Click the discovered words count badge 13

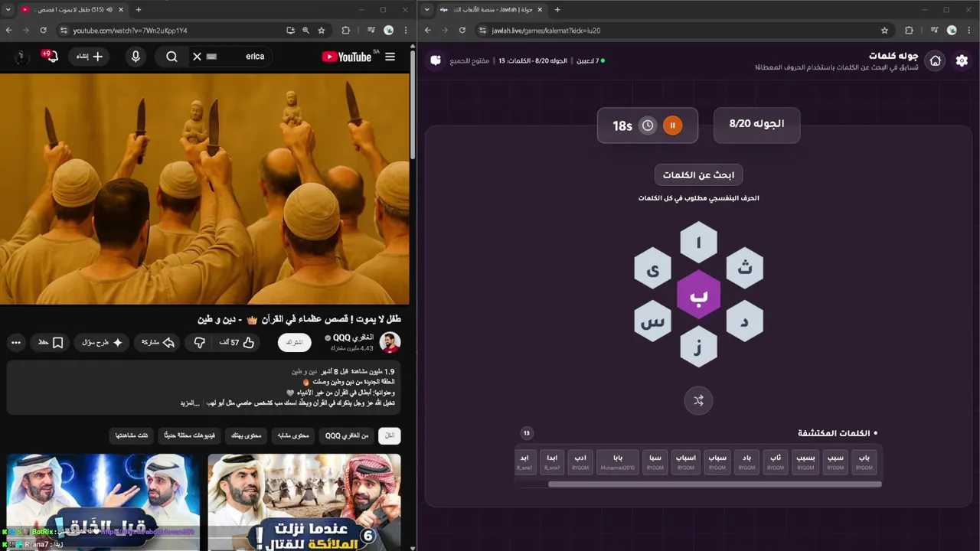(527, 433)
